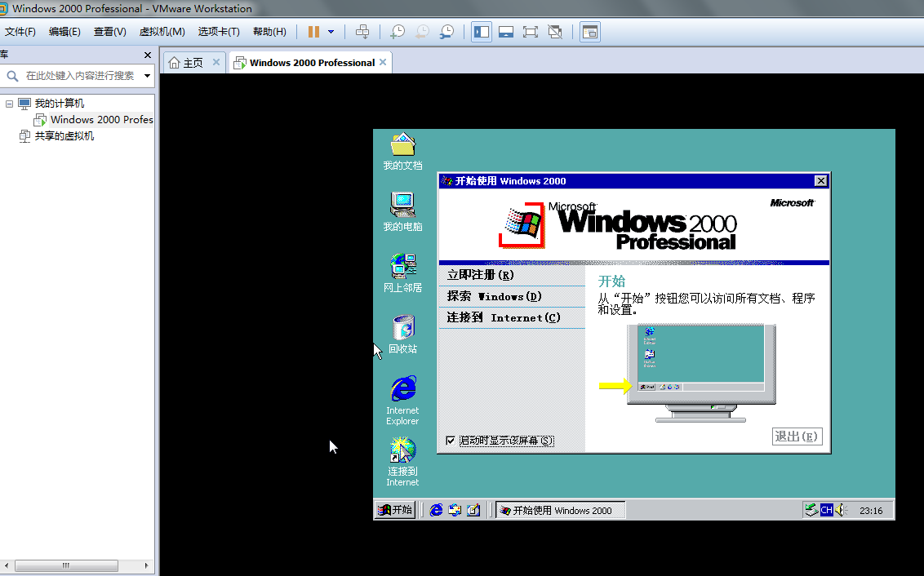Image resolution: width=924 pixels, height=576 pixels.
Task: Enter full screen mode from the toolbar
Action: click(531, 32)
